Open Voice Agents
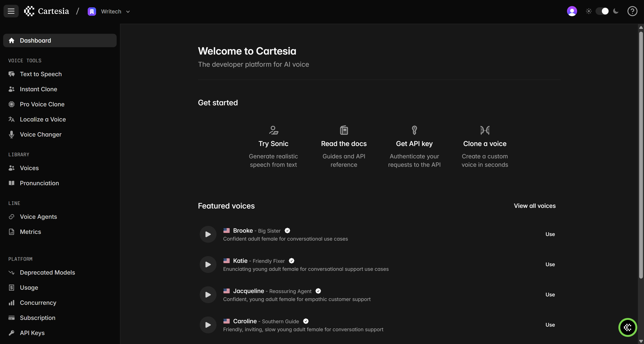644x344 pixels. click(38, 217)
